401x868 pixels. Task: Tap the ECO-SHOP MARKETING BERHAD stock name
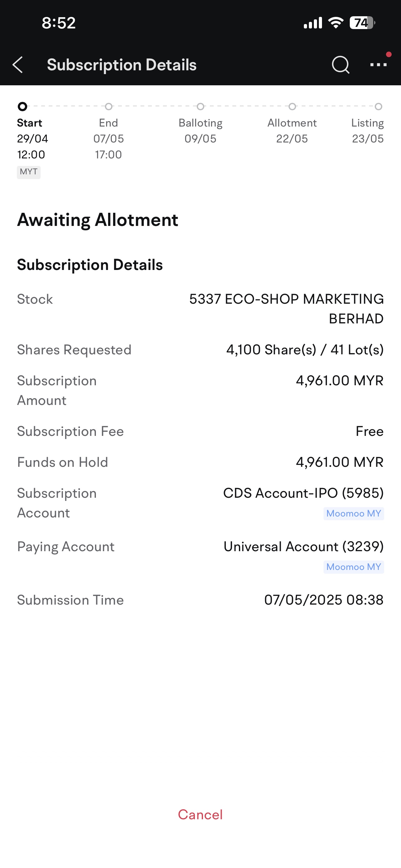pos(286,309)
